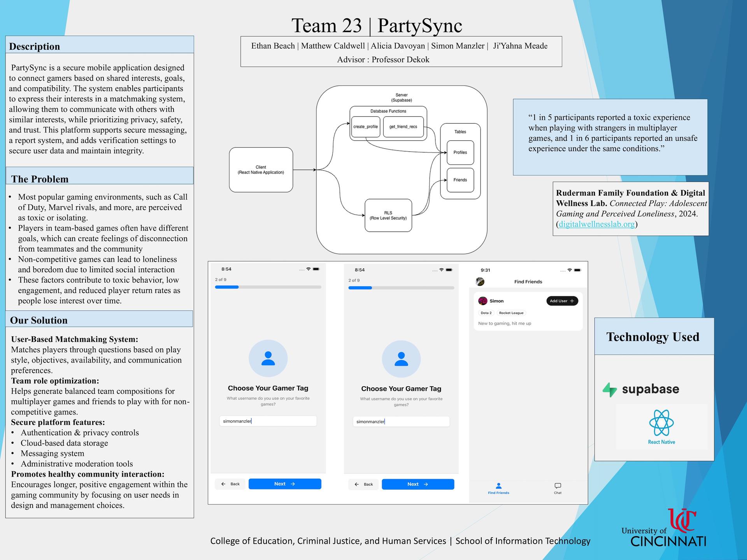
Task: Select the Rocket League tag chip
Action: pyautogui.click(x=511, y=313)
